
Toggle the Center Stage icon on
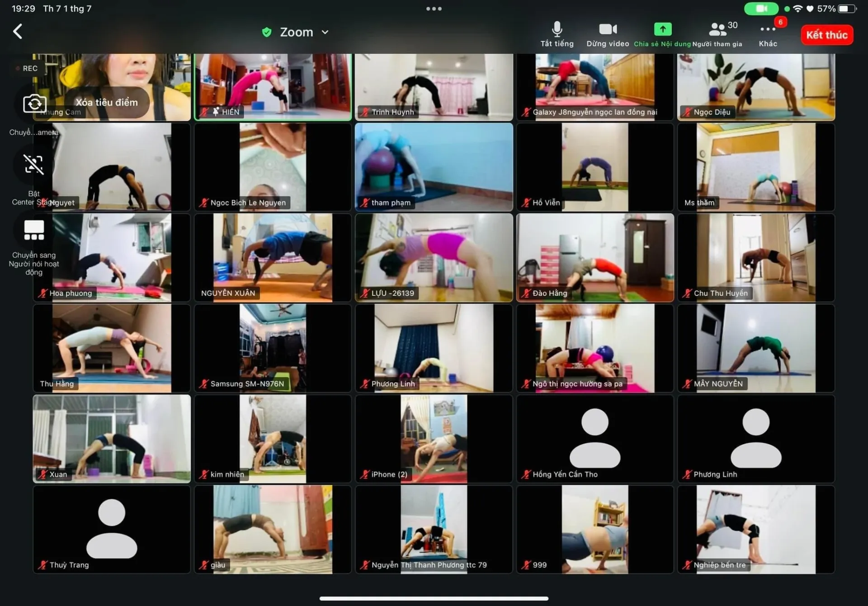pyautogui.click(x=34, y=165)
